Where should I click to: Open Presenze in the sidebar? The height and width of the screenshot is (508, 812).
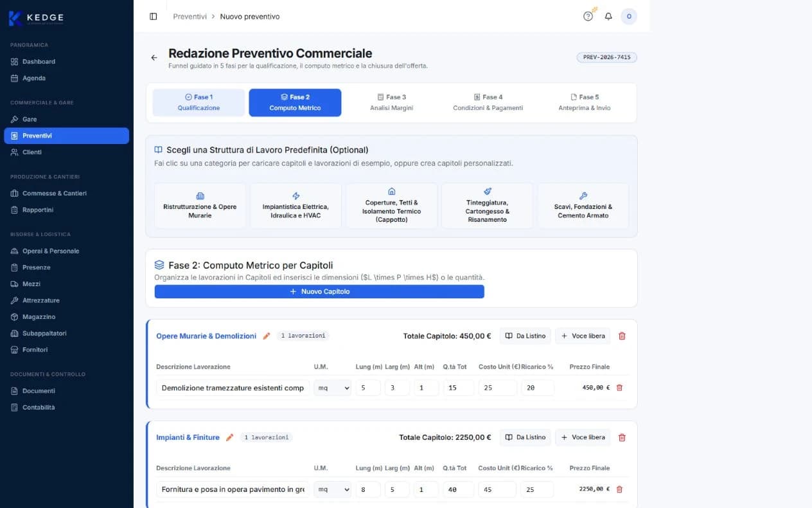67,268
